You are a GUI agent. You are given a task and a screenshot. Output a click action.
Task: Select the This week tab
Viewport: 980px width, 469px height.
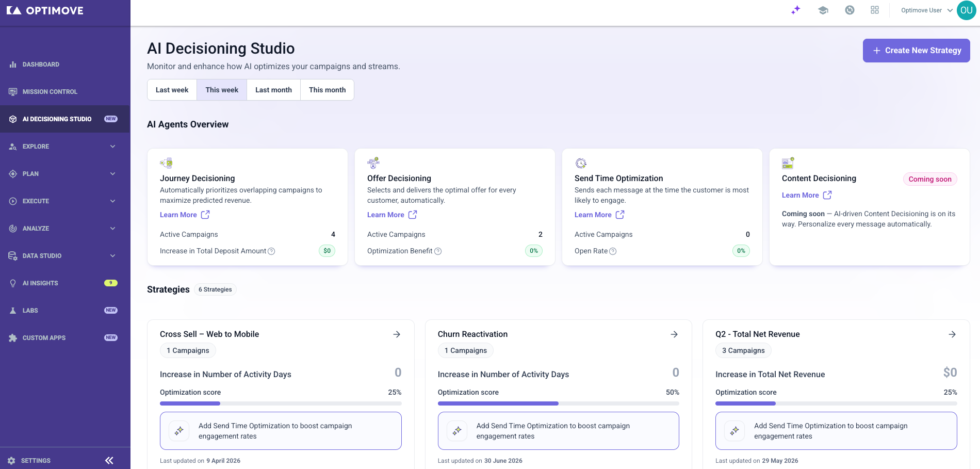coord(222,90)
